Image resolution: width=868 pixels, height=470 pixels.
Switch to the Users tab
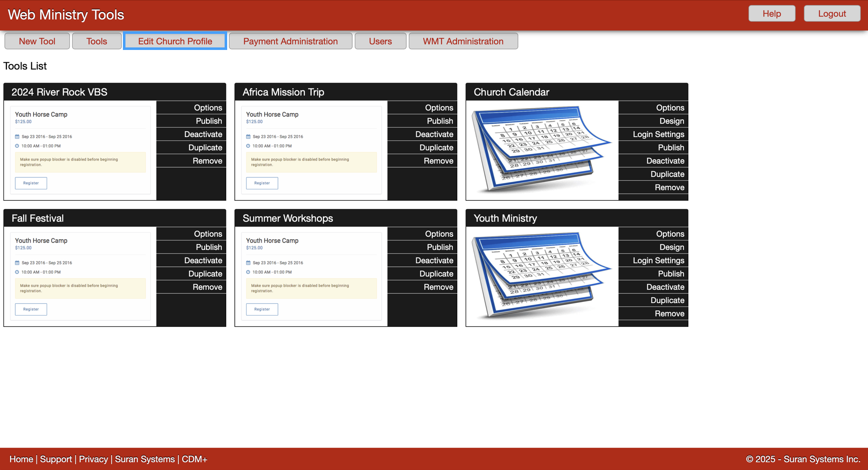click(380, 41)
